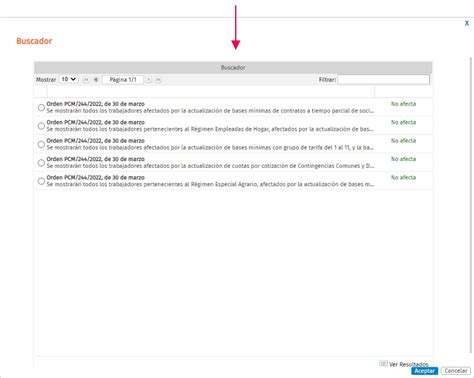
Task: Click description text about grupo de tarifa
Action: click(210, 147)
